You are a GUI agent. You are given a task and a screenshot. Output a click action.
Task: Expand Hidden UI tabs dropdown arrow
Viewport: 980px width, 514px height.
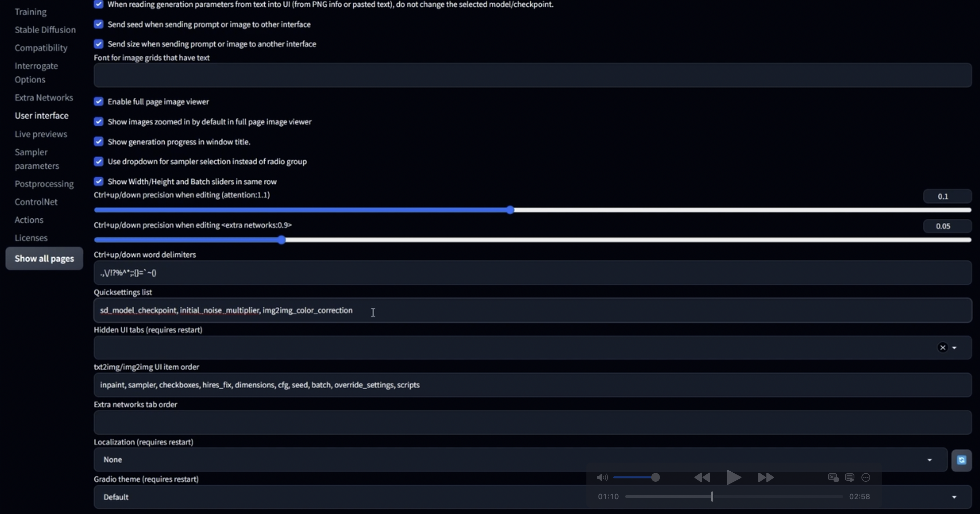(x=954, y=347)
